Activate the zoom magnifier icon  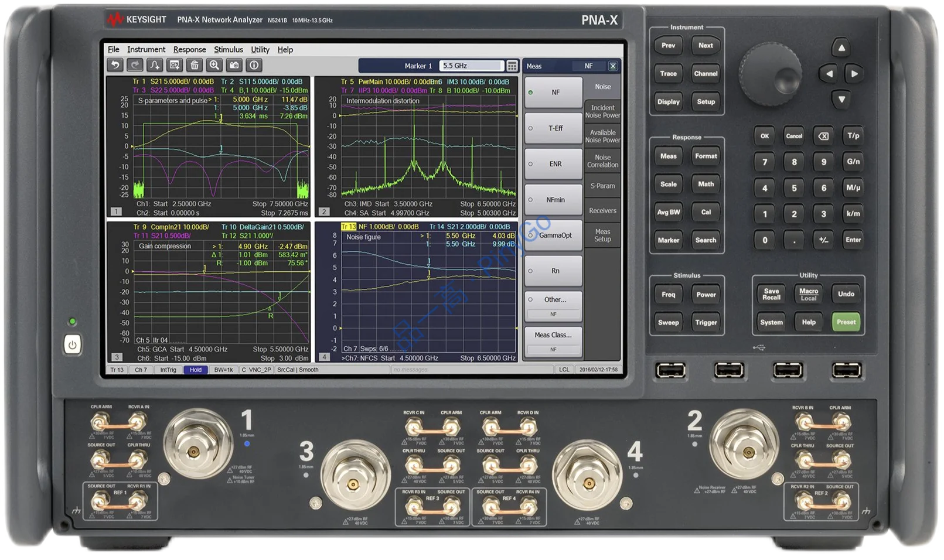(x=214, y=65)
